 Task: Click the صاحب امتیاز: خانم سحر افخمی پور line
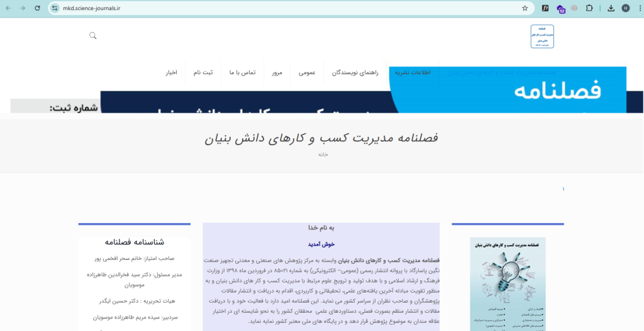coord(135,258)
